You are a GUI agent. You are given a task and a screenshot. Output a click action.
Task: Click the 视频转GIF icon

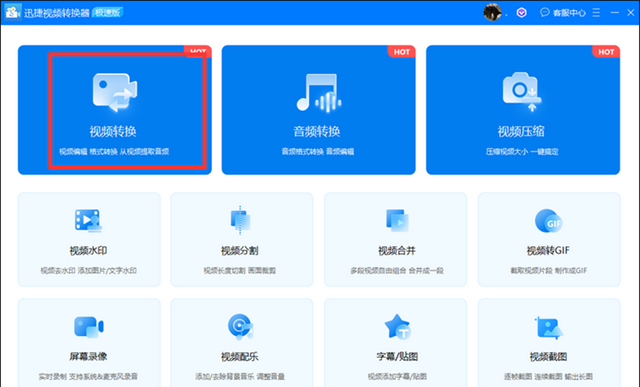point(549,220)
